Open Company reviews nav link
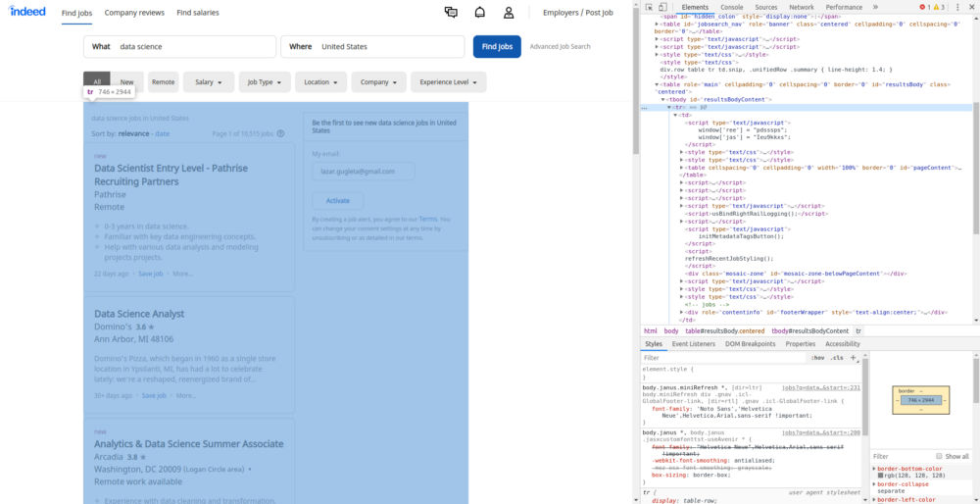Image resolution: width=980 pixels, height=504 pixels. click(x=134, y=13)
